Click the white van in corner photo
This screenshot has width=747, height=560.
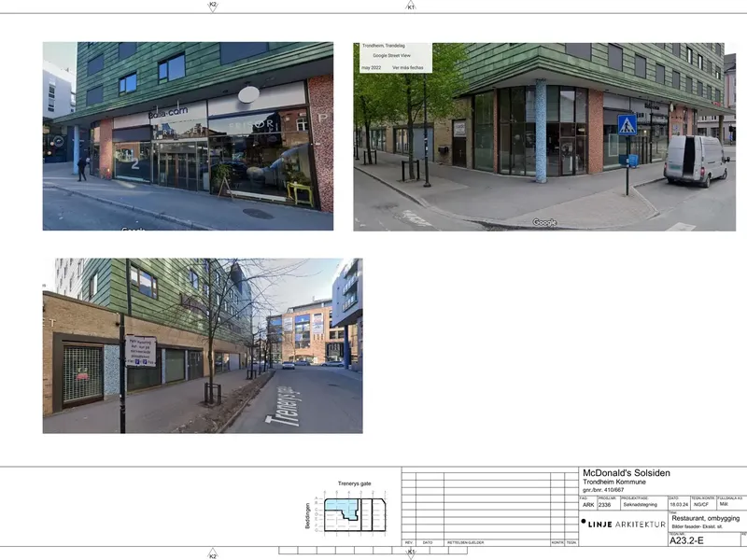[x=696, y=161]
